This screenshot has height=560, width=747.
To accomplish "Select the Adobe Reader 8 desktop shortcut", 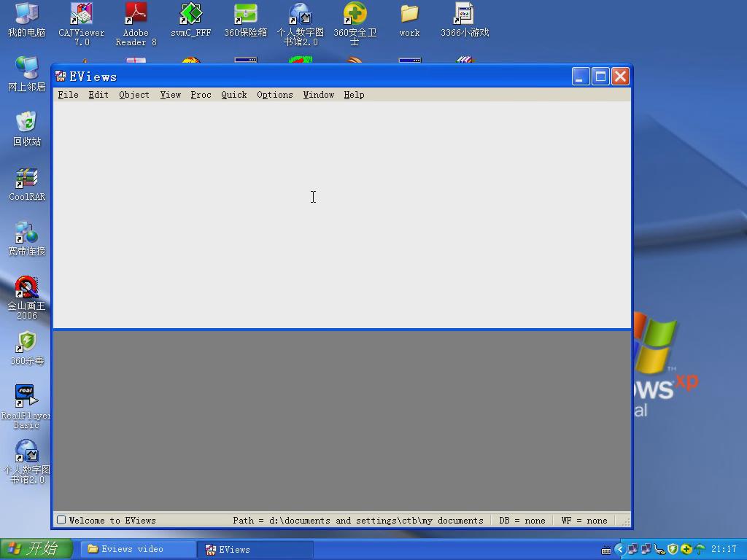I will tap(136, 25).
